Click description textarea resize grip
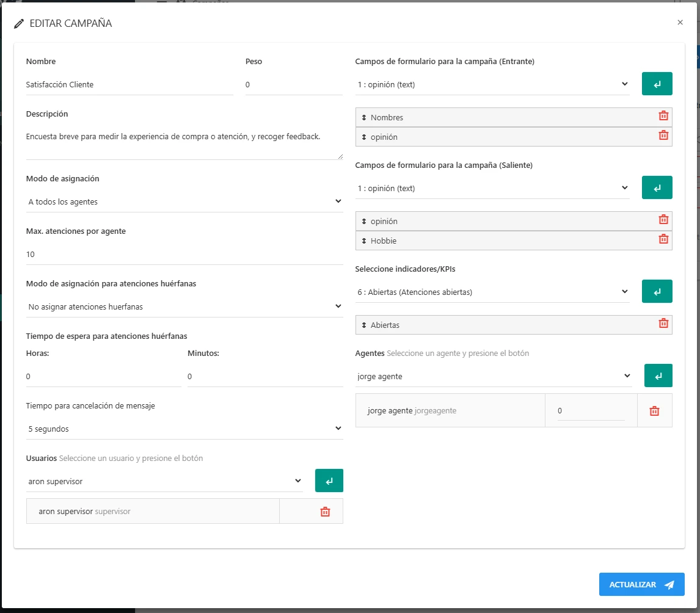 click(341, 156)
